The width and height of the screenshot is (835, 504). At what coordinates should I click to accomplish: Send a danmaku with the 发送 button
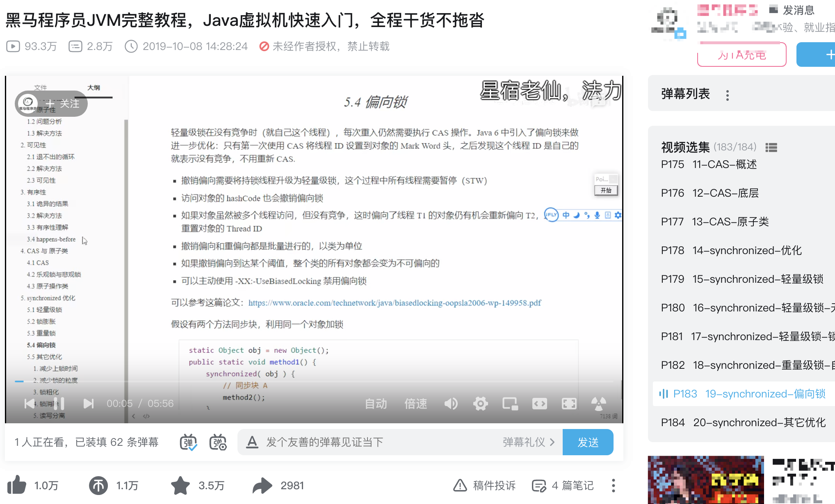coord(588,442)
